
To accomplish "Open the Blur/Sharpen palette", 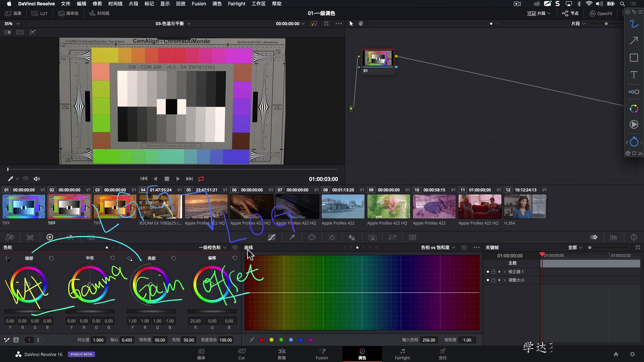I will coord(352,237).
